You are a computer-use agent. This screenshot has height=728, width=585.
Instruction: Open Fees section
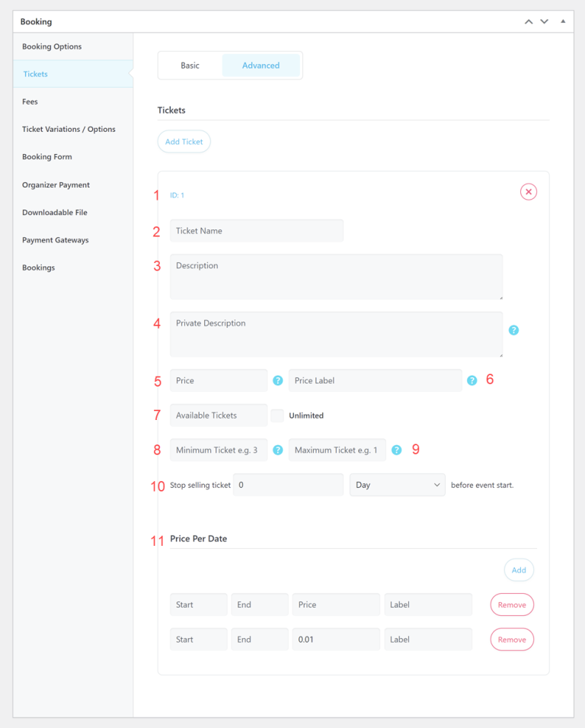pos(73,101)
